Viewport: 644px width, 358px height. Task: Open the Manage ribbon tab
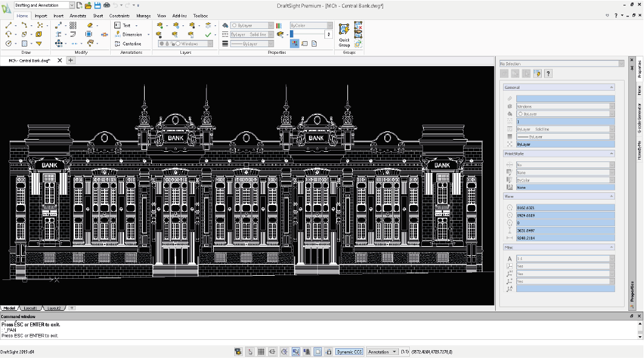(143, 16)
